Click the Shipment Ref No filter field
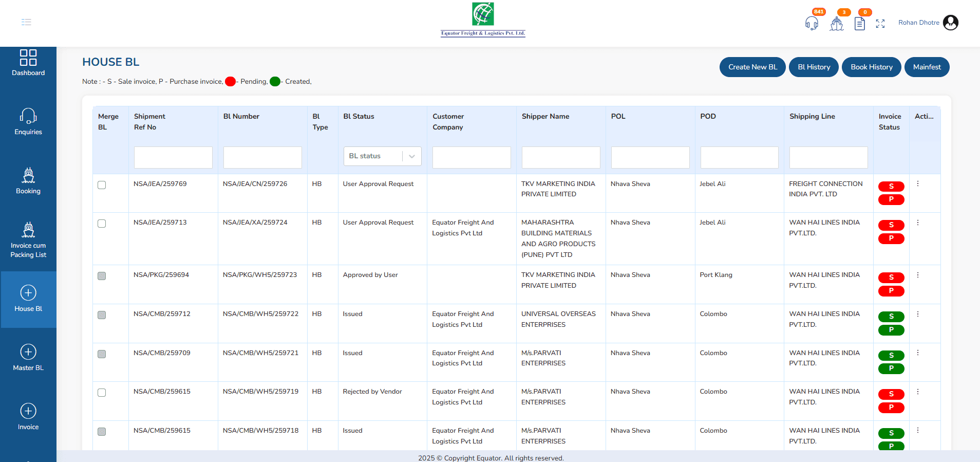980x462 pixels. [x=173, y=157]
